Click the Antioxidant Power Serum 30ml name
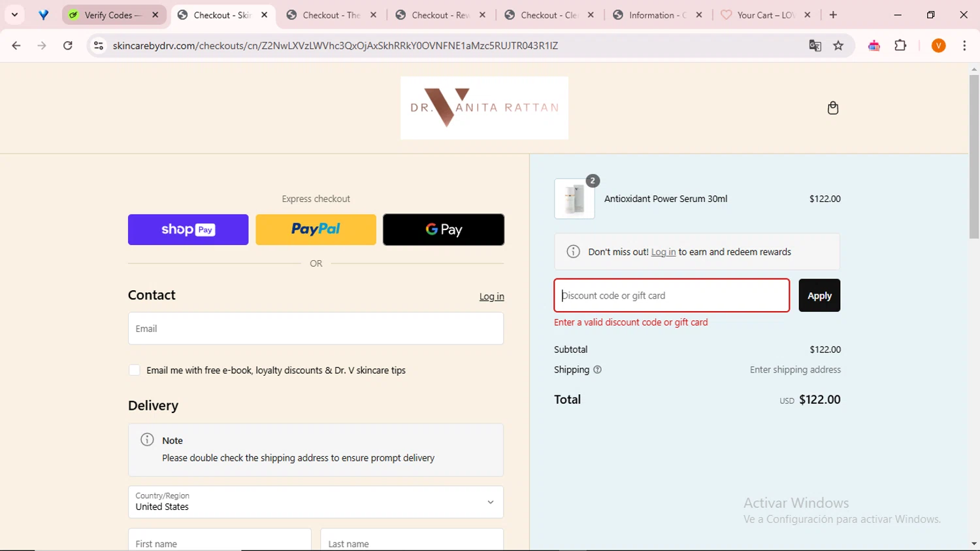The height and width of the screenshot is (551, 980). pos(665,199)
